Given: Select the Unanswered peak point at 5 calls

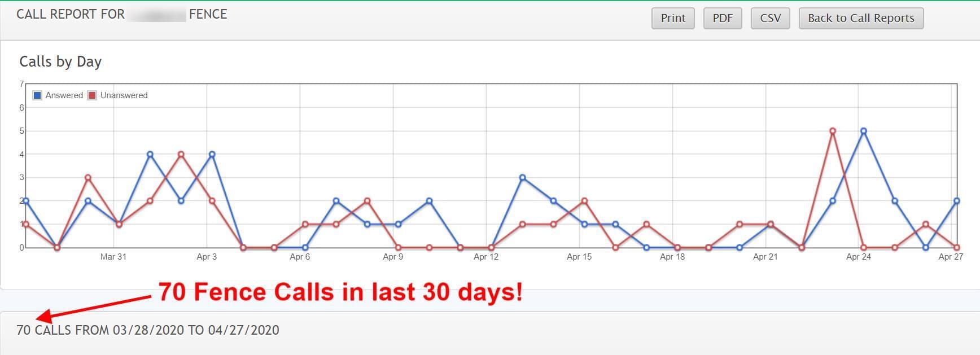Looking at the screenshot, I should point(833,131).
